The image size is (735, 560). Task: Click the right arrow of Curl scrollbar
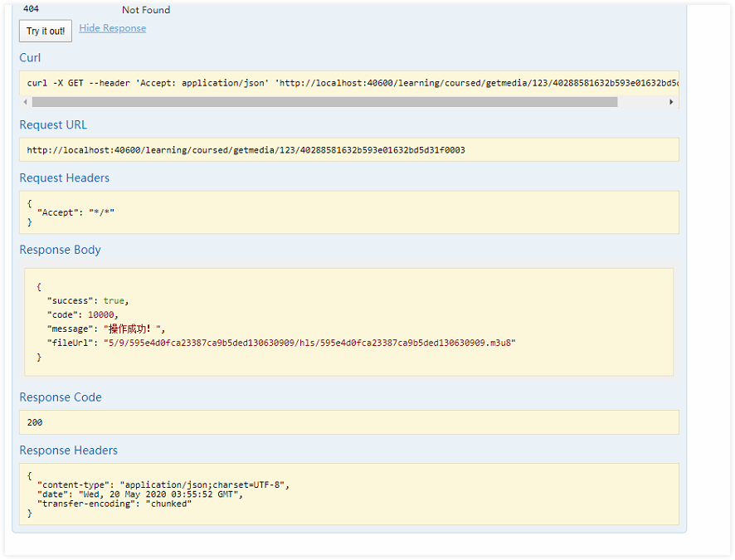tap(671, 102)
